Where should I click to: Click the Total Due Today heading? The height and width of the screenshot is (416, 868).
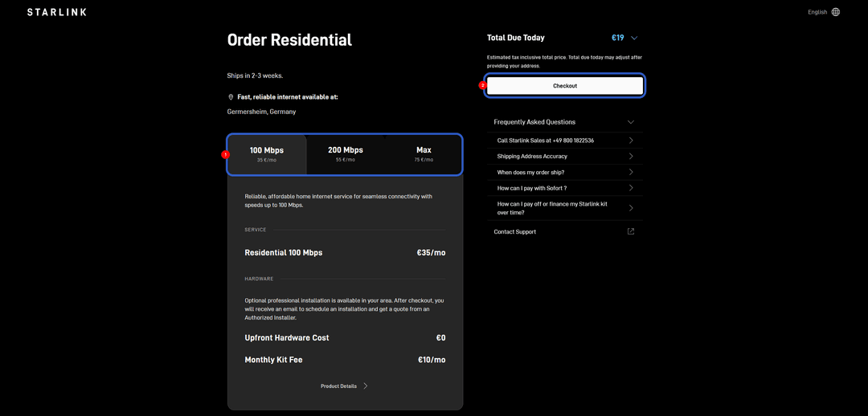click(x=516, y=39)
